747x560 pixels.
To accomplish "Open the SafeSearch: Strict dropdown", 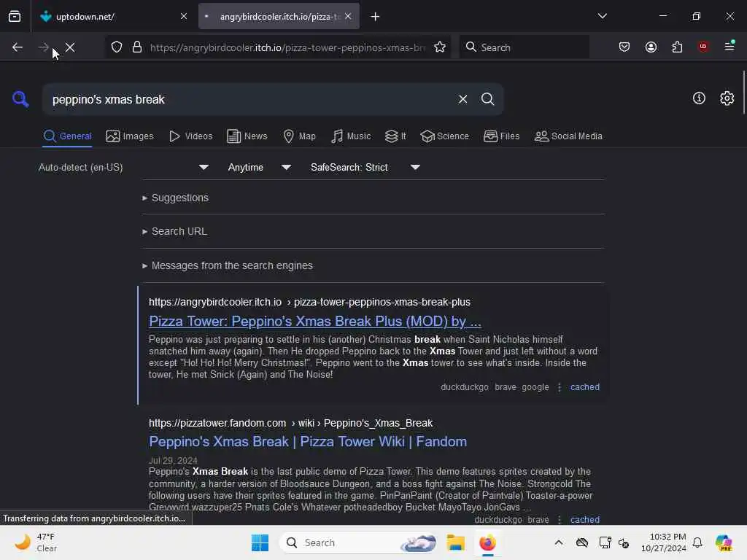I will coord(365,168).
